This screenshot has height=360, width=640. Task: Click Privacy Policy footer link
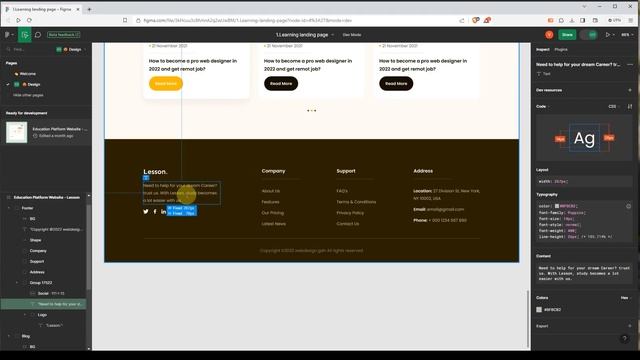(x=350, y=213)
